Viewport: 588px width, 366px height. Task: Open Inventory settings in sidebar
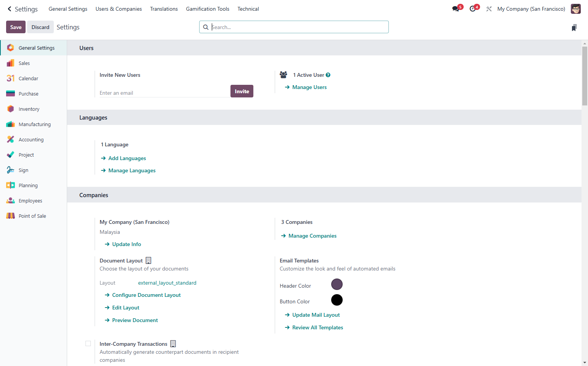(x=34, y=109)
